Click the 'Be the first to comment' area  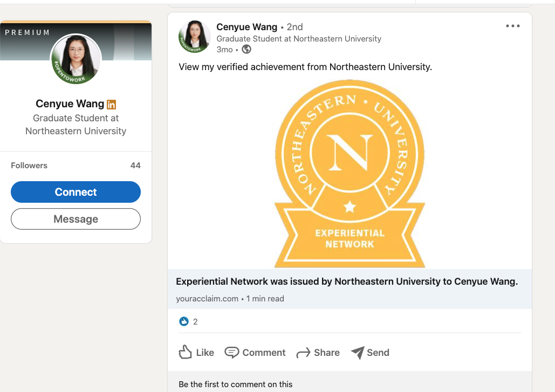click(236, 384)
